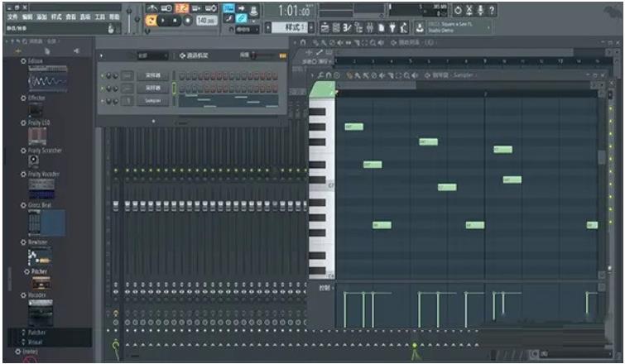625x364 pixels.
Task: Expand Edison plugin in browser
Action: [23, 61]
